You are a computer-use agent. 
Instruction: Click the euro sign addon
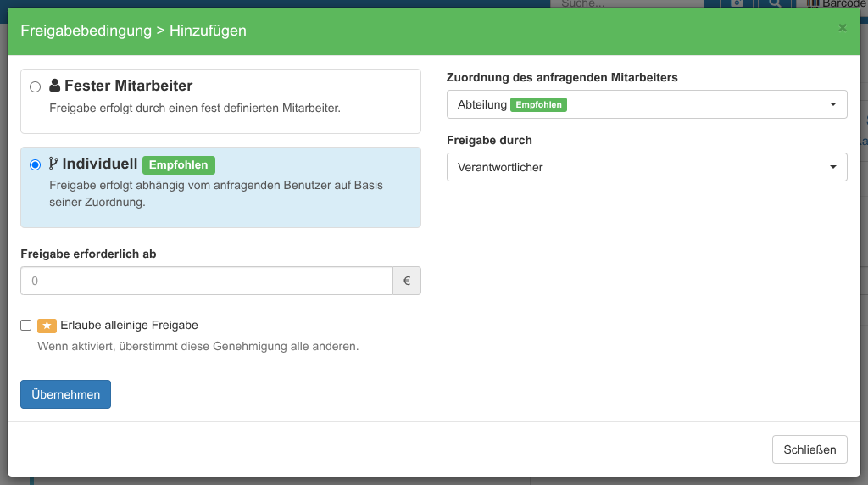(x=407, y=281)
